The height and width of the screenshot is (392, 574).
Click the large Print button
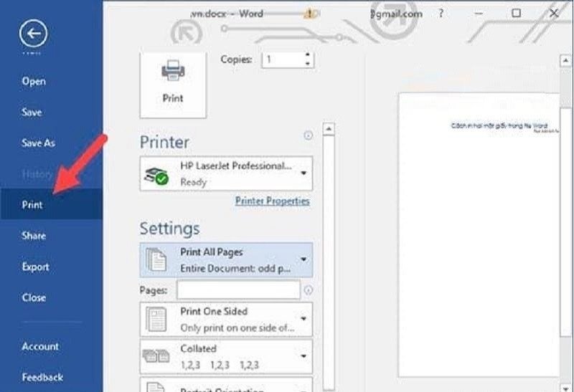173,85
